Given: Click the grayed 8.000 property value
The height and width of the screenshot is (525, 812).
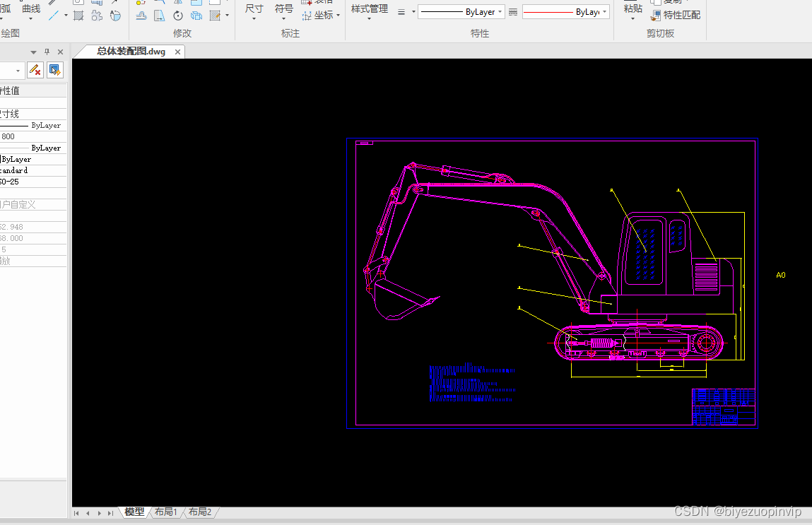Looking at the screenshot, I should pyautogui.click(x=11, y=238).
